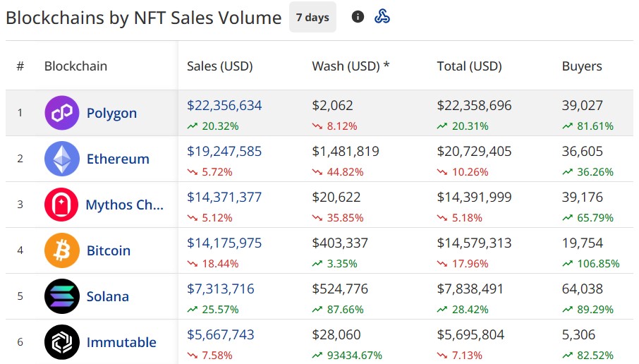
Task: Sort table by Buyers column header
Action: [582, 66]
